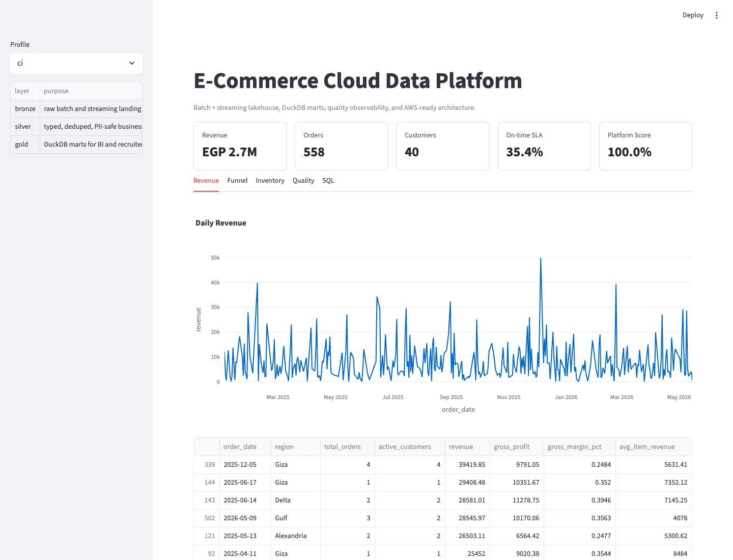The image size is (733, 560).
Task: Click the Alexandria region cell
Action: (x=295, y=536)
